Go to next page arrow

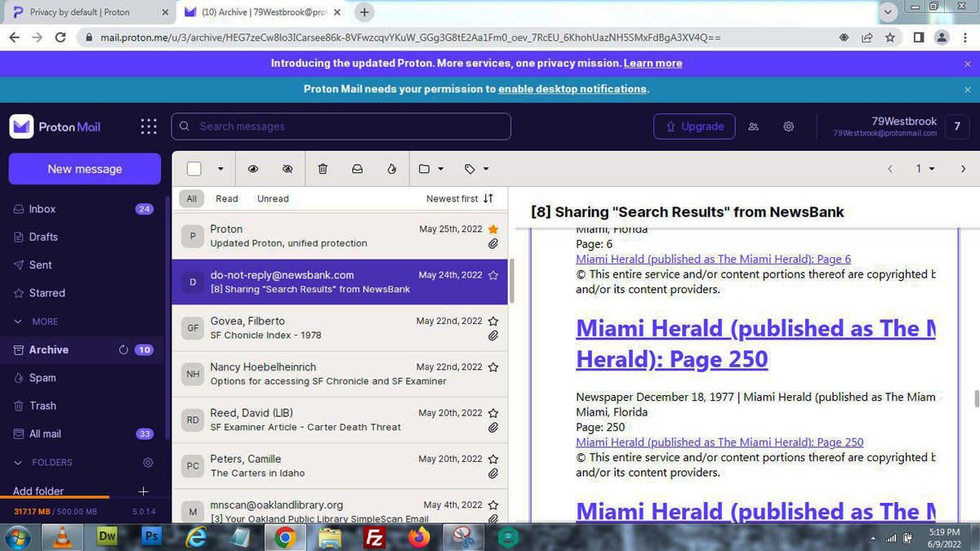point(963,169)
